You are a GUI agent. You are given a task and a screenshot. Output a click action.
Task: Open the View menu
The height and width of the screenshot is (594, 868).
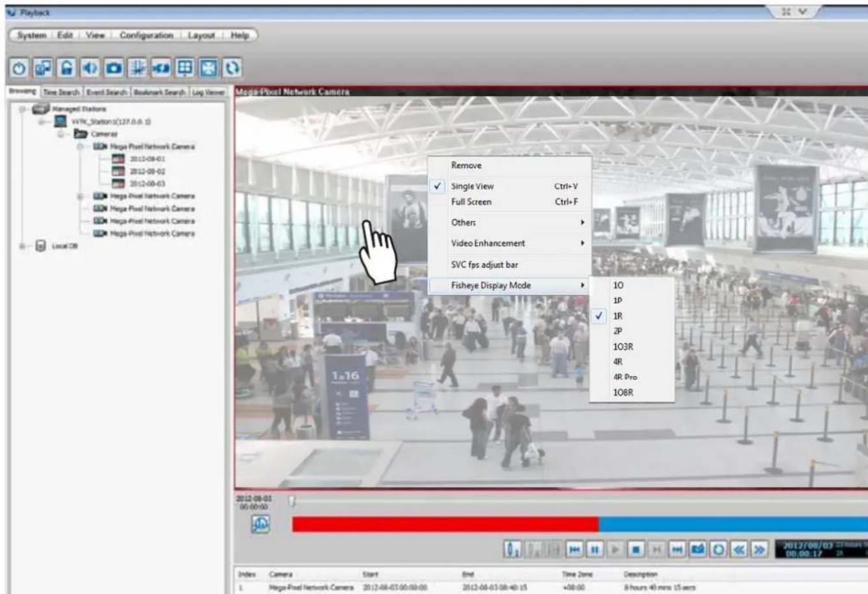coord(95,35)
